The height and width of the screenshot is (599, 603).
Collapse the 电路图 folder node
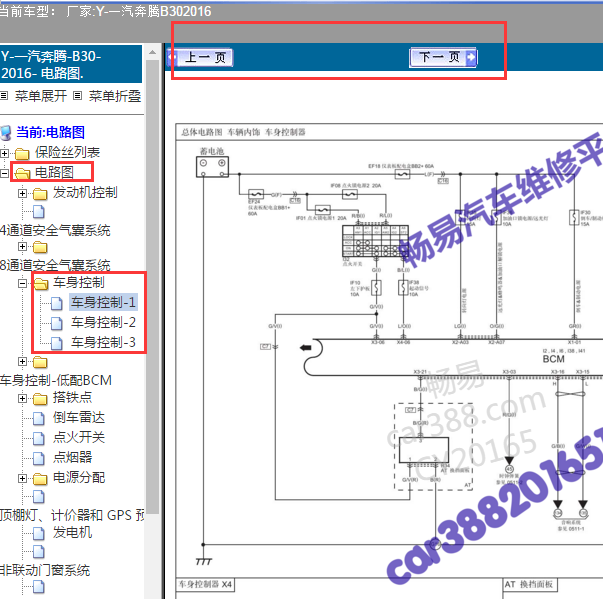click(4, 173)
